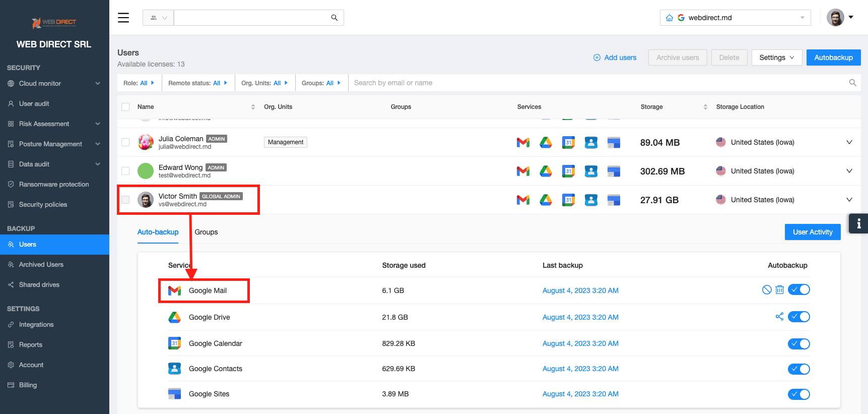This screenshot has width=868, height=414.
Task: Disable Google Mail autobackup toggle
Action: [798, 289]
